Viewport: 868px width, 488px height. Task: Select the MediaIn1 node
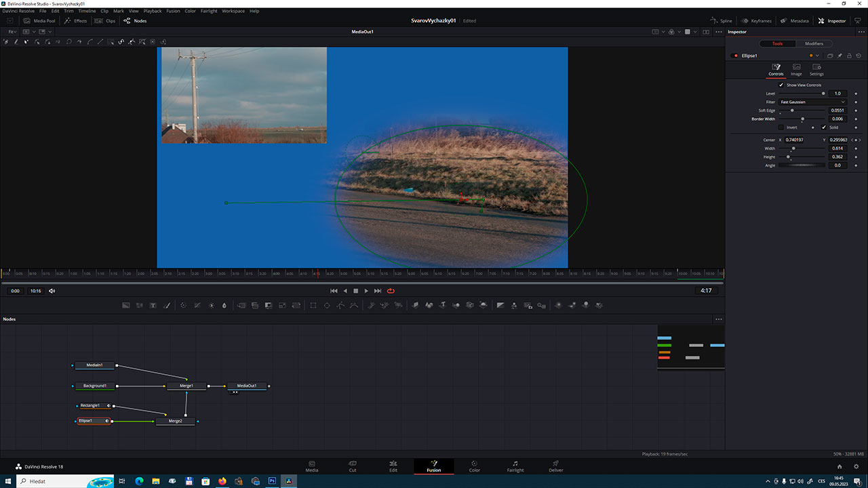[x=94, y=365]
